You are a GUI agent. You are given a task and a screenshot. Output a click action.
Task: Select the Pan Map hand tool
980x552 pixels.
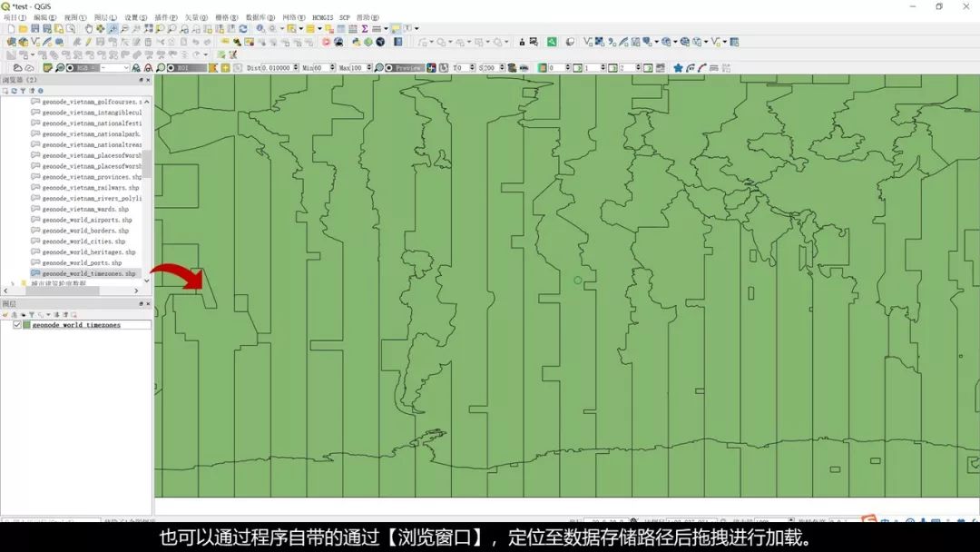[89, 29]
